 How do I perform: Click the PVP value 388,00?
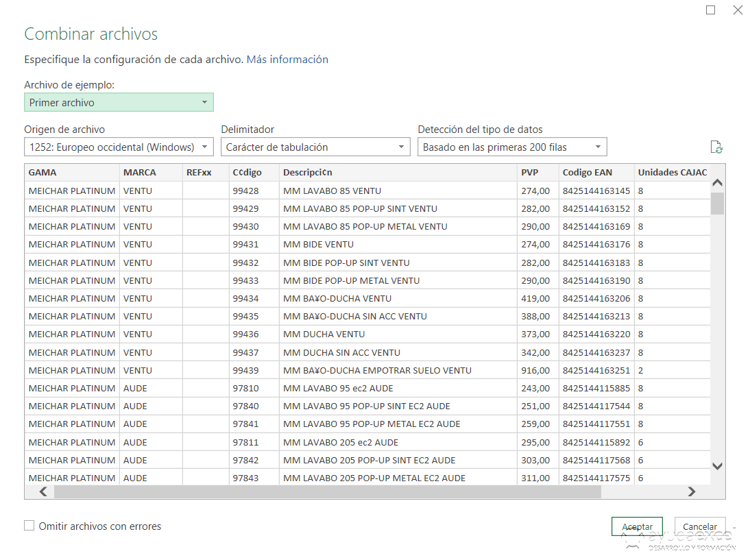coord(537,316)
